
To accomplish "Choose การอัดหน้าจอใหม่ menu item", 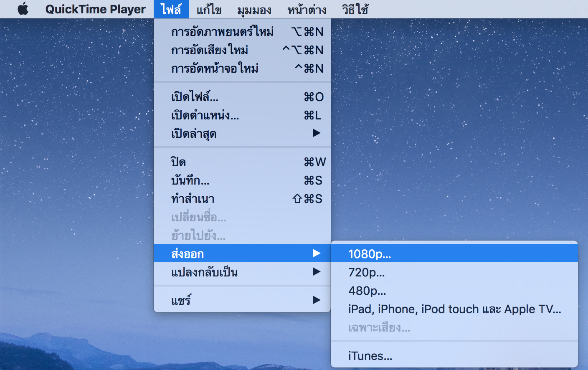I will tap(242, 68).
